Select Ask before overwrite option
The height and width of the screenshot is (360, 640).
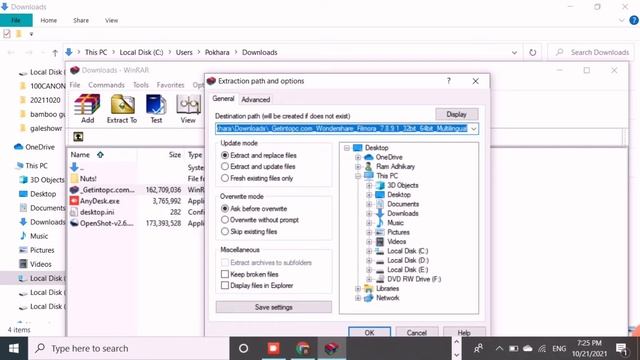point(225,208)
